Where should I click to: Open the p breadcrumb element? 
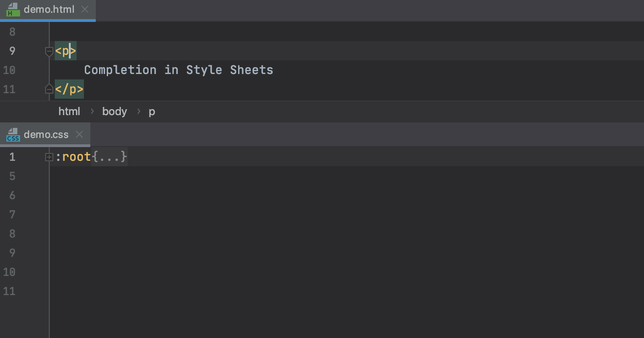[152, 111]
